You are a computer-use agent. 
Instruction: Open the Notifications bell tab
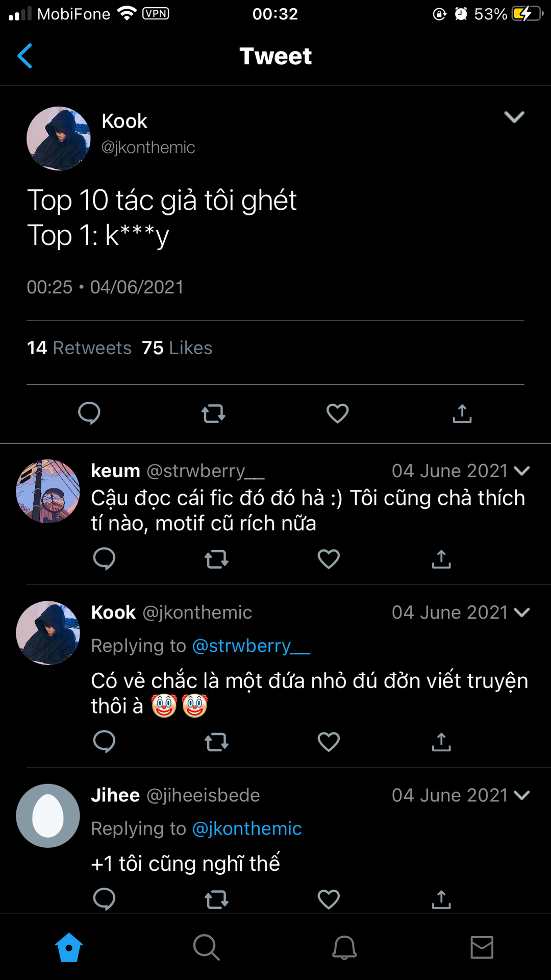(x=344, y=948)
